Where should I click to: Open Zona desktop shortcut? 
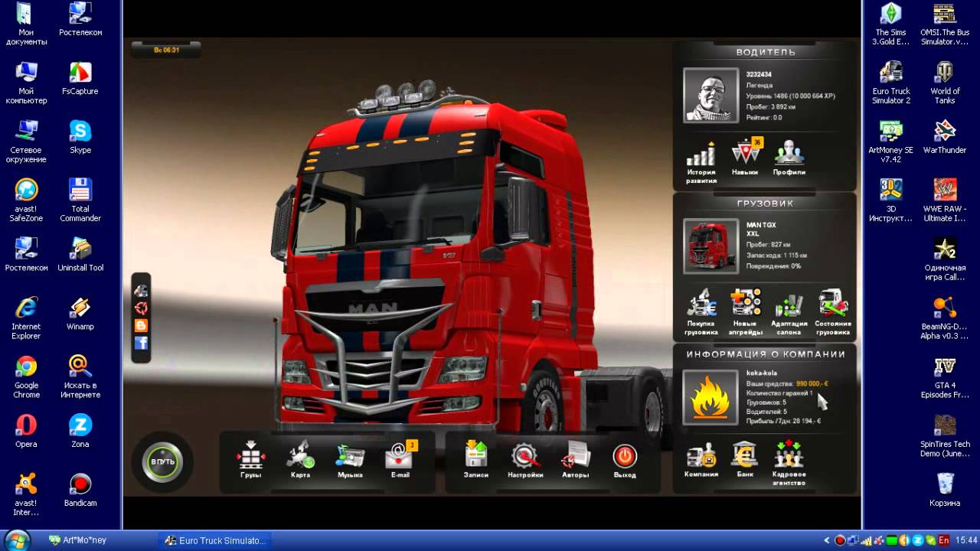tap(80, 431)
